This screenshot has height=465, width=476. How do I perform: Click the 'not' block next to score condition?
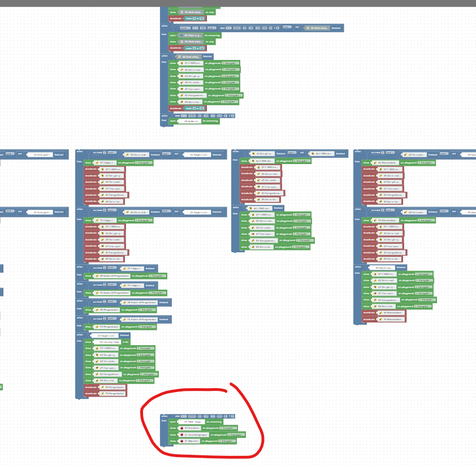297,27
